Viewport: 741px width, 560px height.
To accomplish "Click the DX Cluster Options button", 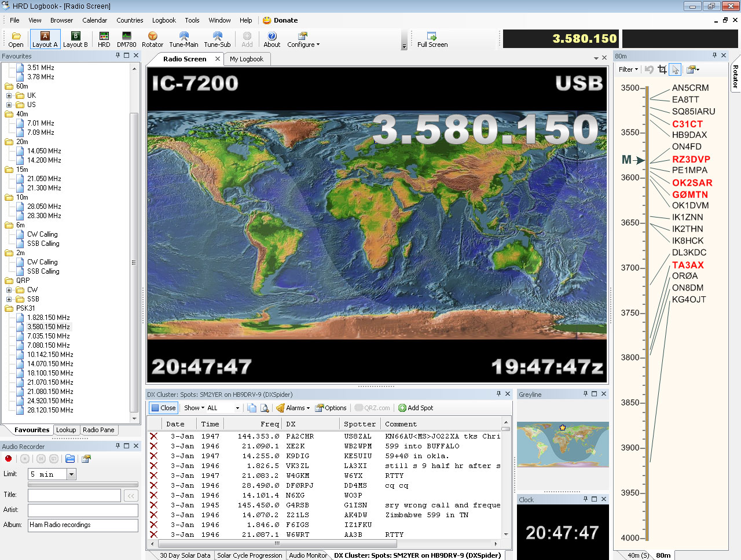I will pos(331,408).
